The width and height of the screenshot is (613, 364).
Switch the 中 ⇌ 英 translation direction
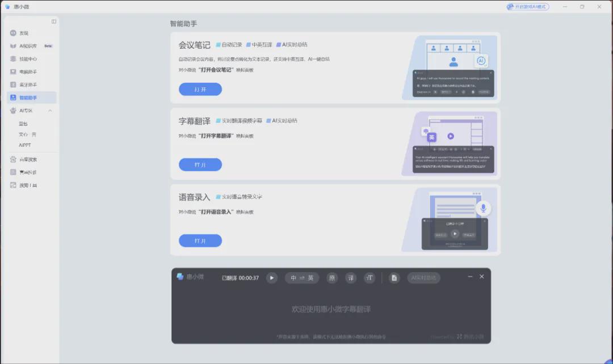302,278
